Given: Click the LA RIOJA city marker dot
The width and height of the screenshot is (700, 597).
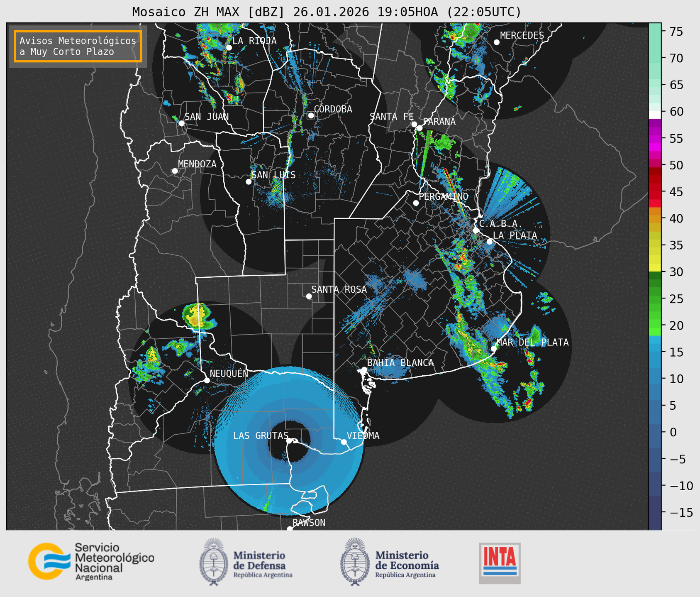Looking at the screenshot, I should [x=229, y=48].
